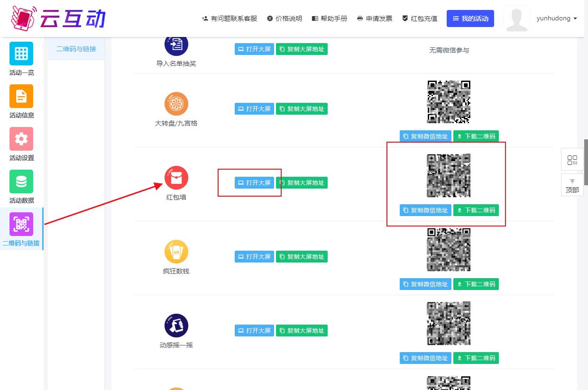
Task: Click 复制微信地址 under 疯狂数钱 QR code
Action: pos(425,284)
